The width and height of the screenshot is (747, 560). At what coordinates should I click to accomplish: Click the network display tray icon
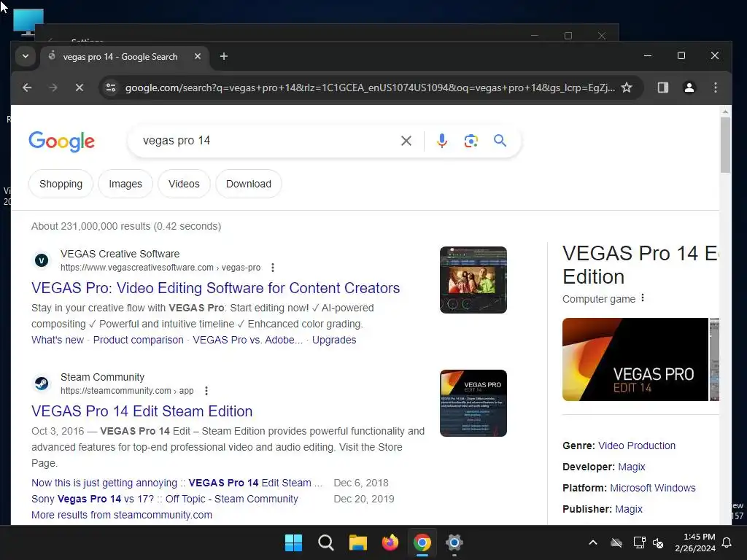click(639, 542)
